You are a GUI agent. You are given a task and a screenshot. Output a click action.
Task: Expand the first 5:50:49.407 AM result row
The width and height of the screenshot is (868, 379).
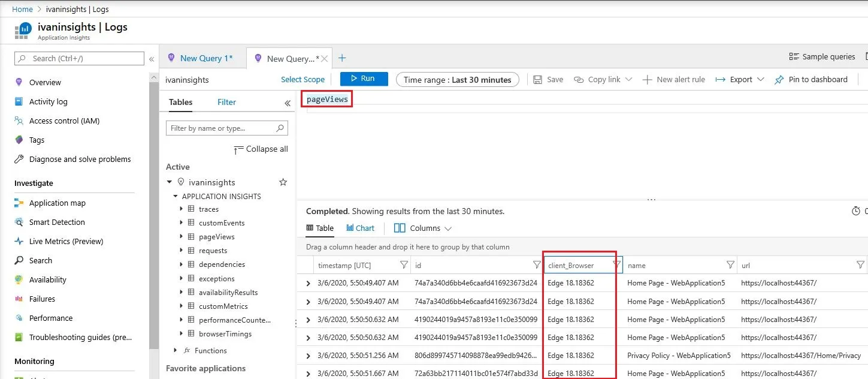pyautogui.click(x=308, y=283)
